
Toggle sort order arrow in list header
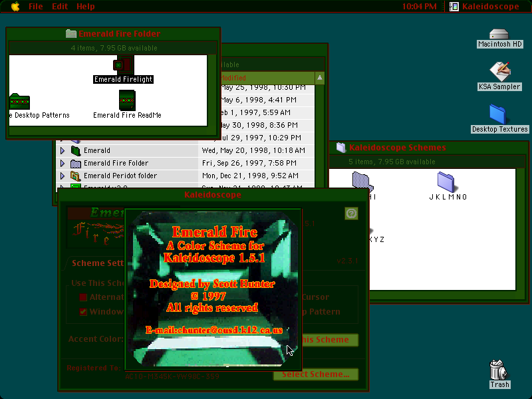[320, 78]
